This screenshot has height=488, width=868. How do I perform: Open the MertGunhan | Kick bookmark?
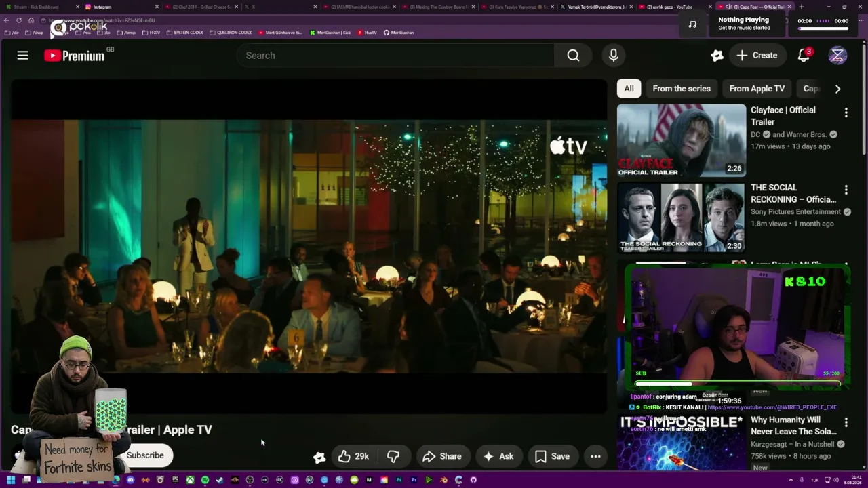pos(330,33)
